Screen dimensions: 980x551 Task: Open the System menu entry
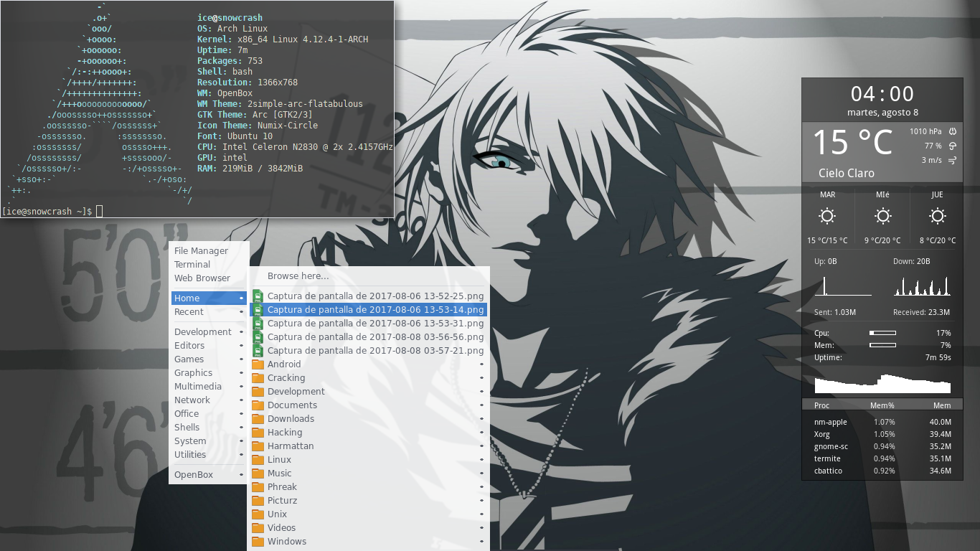pos(209,441)
